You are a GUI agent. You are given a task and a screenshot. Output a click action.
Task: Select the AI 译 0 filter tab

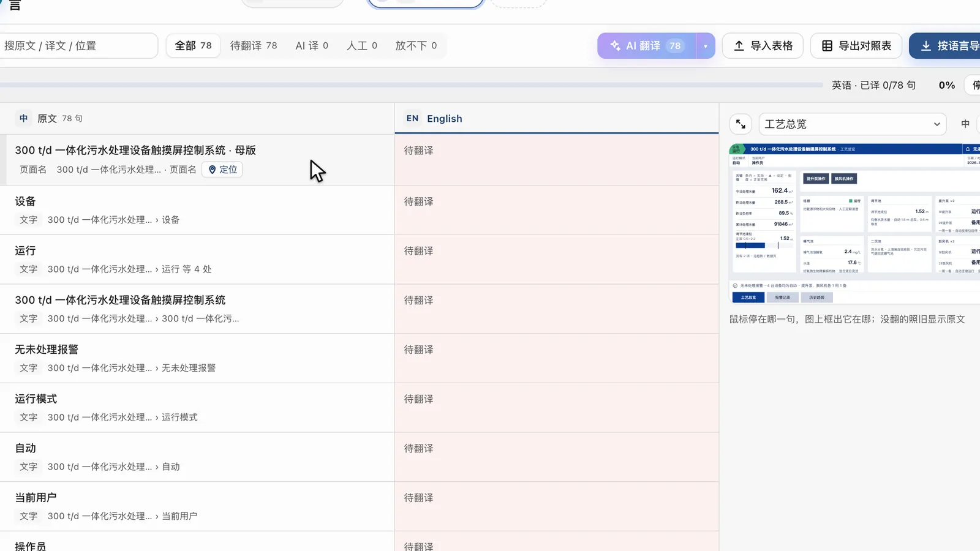(312, 46)
